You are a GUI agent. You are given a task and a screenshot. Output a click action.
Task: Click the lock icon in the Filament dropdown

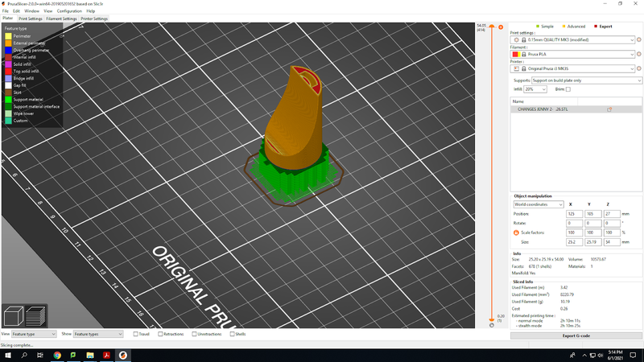point(524,54)
